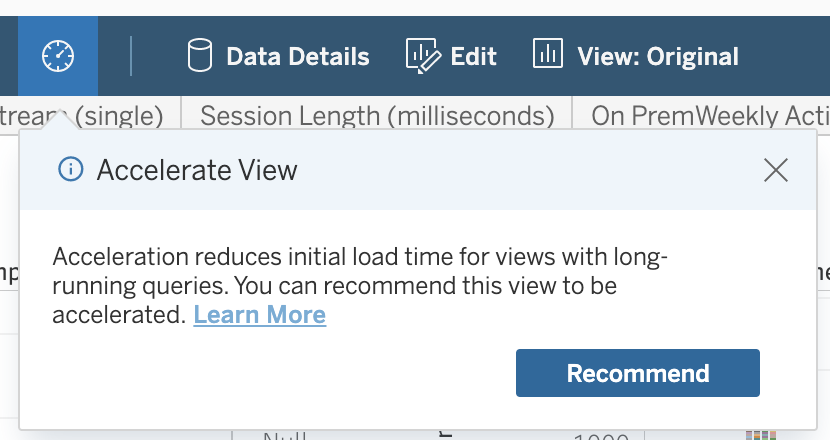Image resolution: width=830 pixels, height=440 pixels.
Task: Click the Accelerate View popup title
Action: pos(197,170)
